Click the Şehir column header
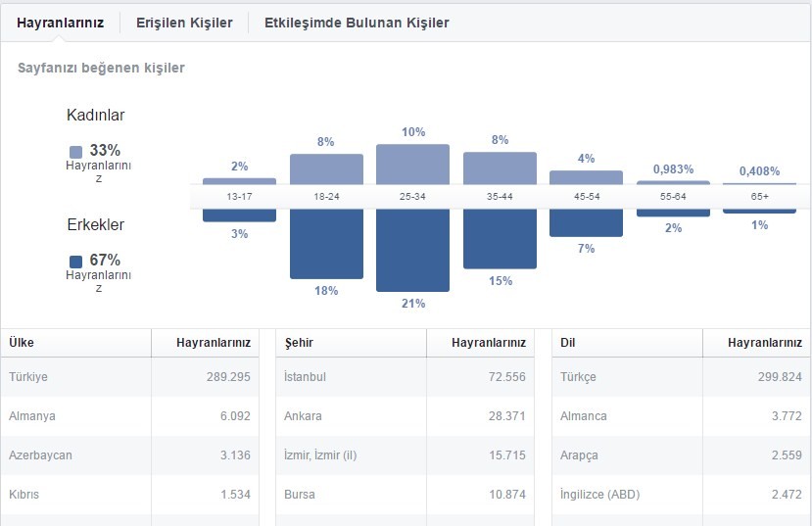Screen dimensions: 812x526 pos(299,343)
